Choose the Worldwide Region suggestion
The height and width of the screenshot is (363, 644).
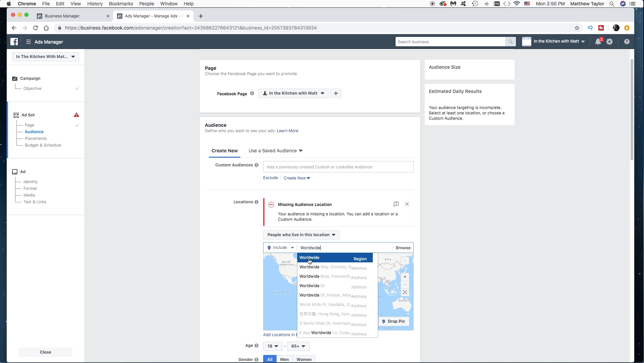[x=335, y=258]
